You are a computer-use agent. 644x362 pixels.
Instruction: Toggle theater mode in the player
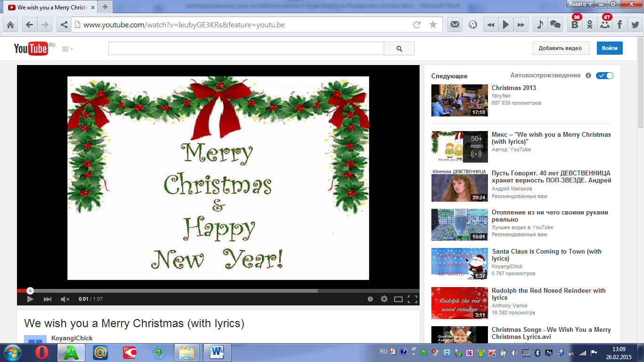(398, 299)
